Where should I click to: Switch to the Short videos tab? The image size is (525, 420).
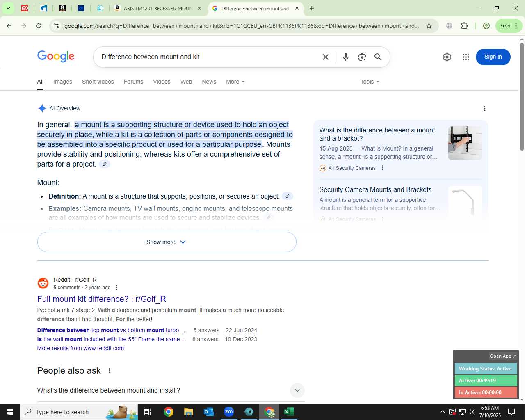[98, 82]
